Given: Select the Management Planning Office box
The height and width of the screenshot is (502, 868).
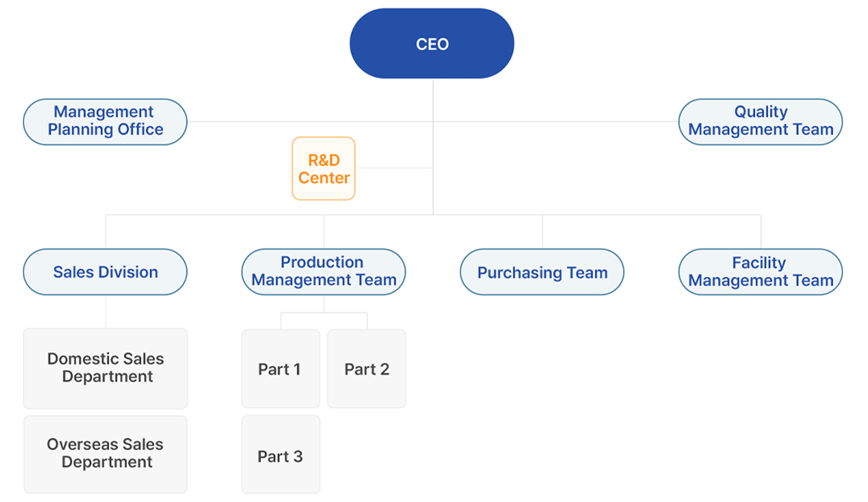Looking at the screenshot, I should (x=105, y=121).
